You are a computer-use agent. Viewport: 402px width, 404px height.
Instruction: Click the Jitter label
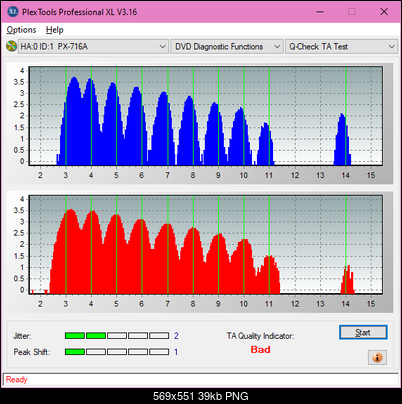tap(22, 336)
